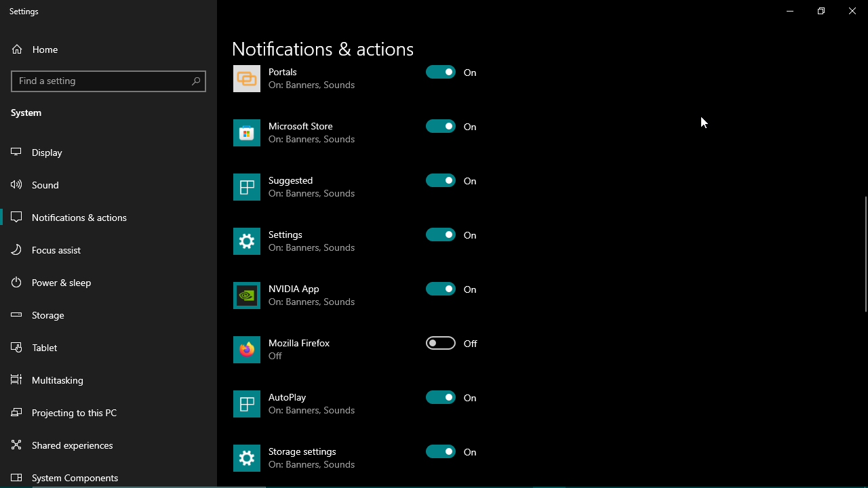Navigate to Storage settings page
The image size is (868, 488).
click(108, 315)
